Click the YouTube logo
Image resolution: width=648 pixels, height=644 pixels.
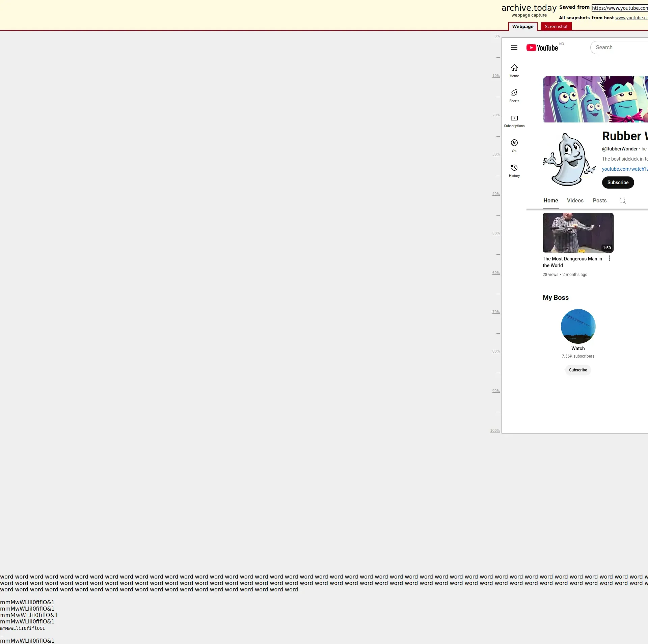click(x=542, y=48)
